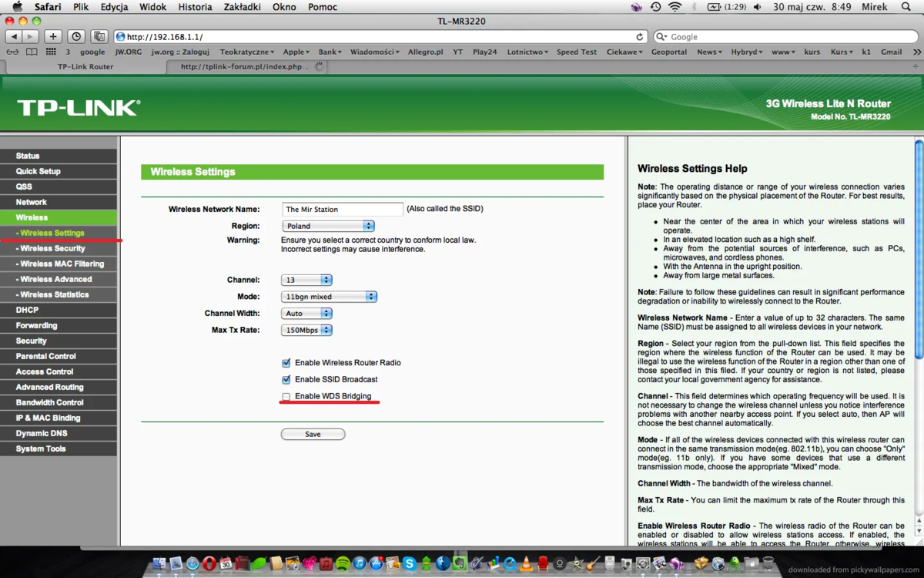Open Spotify from the Dock
Image resolution: width=924 pixels, height=578 pixels.
pyautogui.click(x=343, y=564)
